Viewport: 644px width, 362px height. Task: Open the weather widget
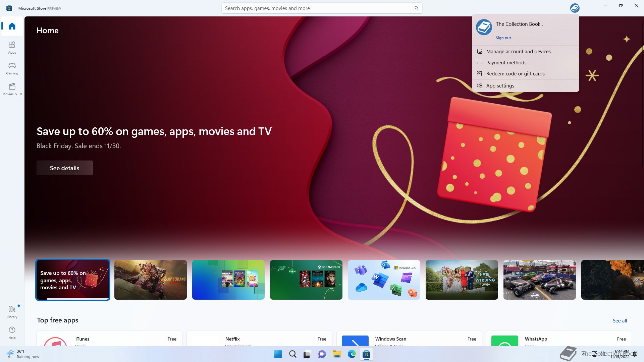point(23,354)
